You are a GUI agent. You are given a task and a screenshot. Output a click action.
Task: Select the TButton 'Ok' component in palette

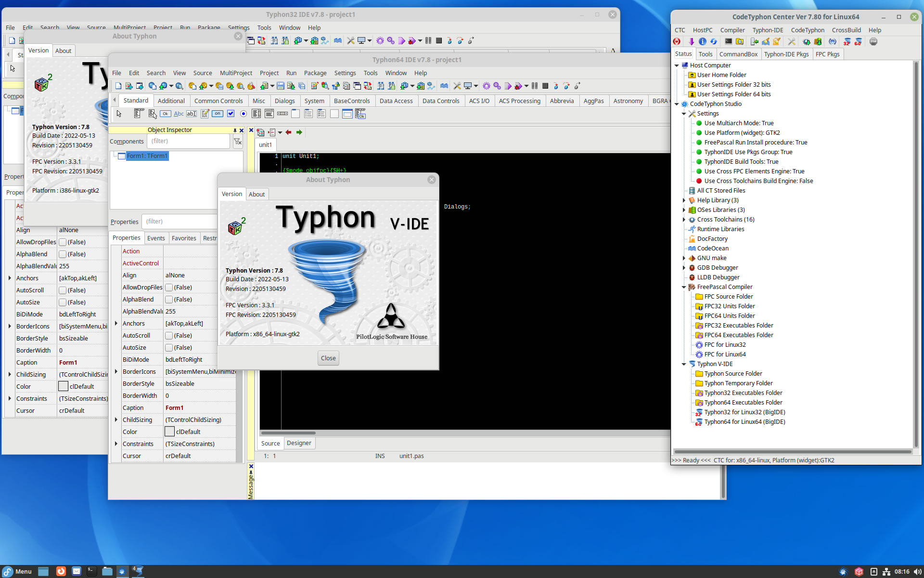coord(165,114)
